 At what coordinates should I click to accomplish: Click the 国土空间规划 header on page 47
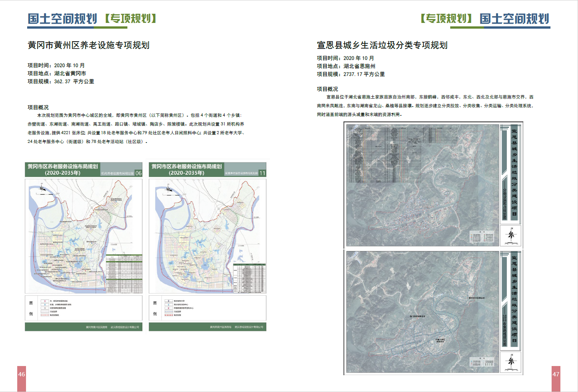[x=515, y=19]
